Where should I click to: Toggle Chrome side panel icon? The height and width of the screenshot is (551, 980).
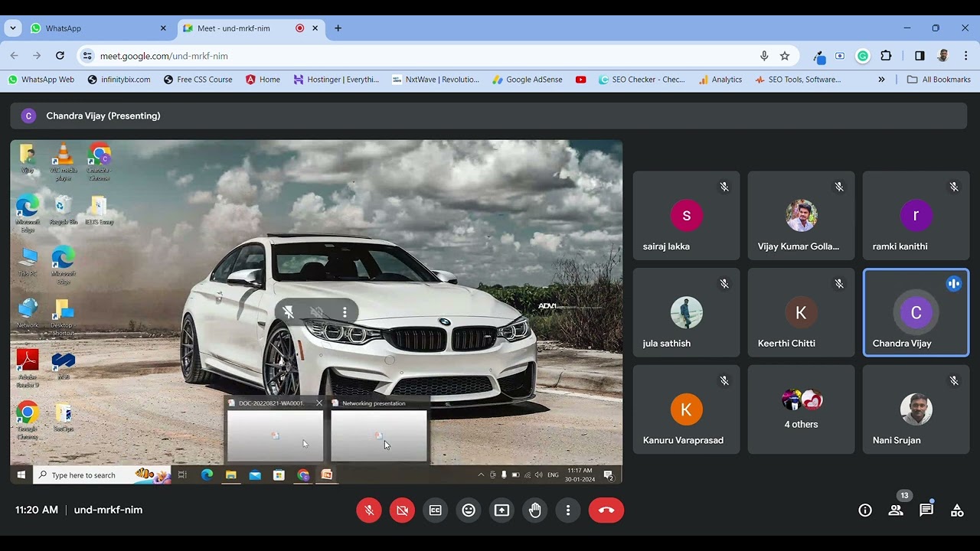tap(920, 56)
